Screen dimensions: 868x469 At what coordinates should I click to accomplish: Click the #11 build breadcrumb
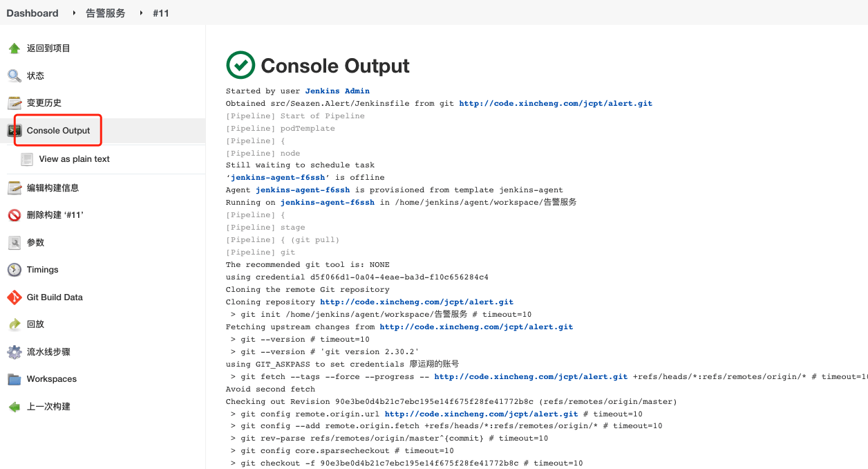coord(160,13)
